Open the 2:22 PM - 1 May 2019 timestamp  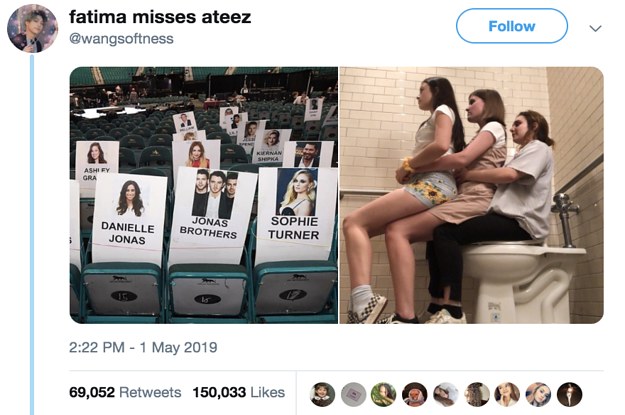(143, 348)
